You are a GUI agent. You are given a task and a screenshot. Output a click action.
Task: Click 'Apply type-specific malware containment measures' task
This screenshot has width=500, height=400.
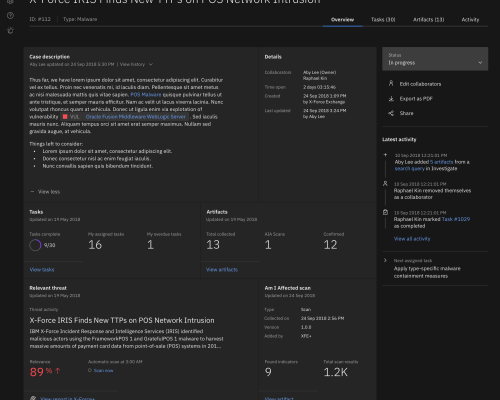click(427, 272)
